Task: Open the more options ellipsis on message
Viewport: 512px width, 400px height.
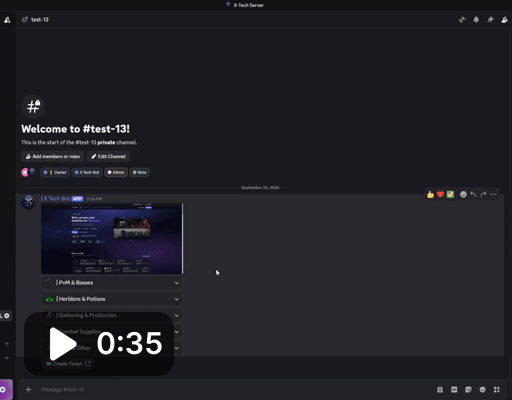Action: [x=493, y=194]
